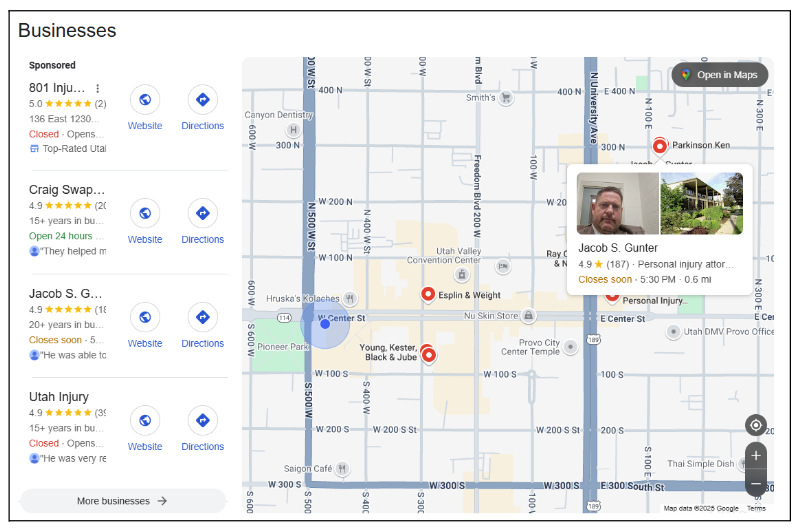
Task: Open Craig Swapp business title
Action: point(67,190)
